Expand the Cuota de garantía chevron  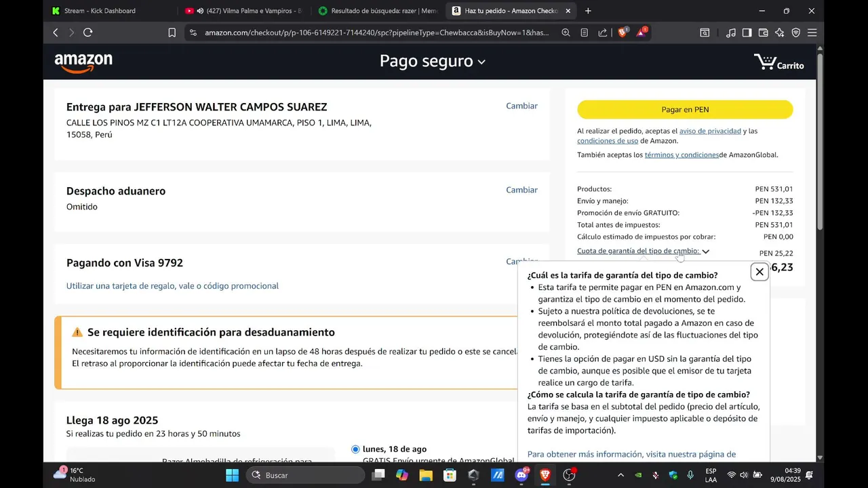click(x=705, y=251)
